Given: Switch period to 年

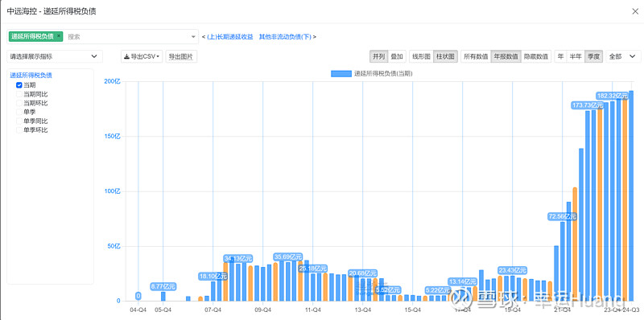Looking at the screenshot, I should point(560,56).
